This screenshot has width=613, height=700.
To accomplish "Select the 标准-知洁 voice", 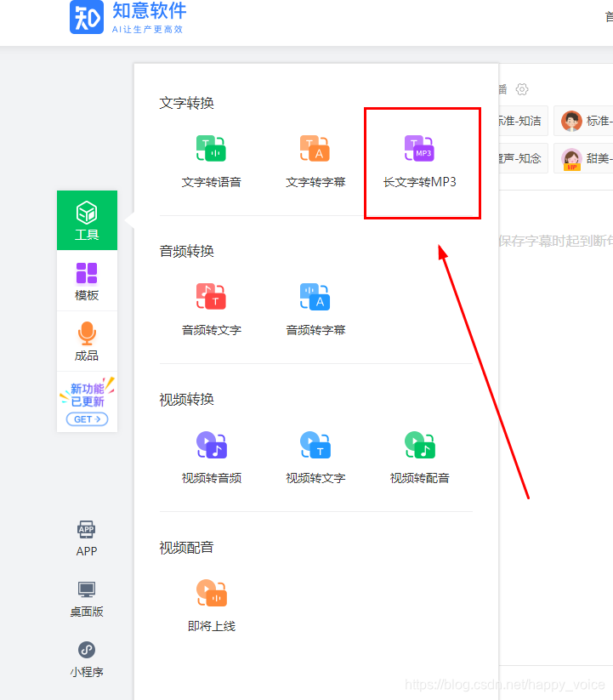I will click(522, 121).
